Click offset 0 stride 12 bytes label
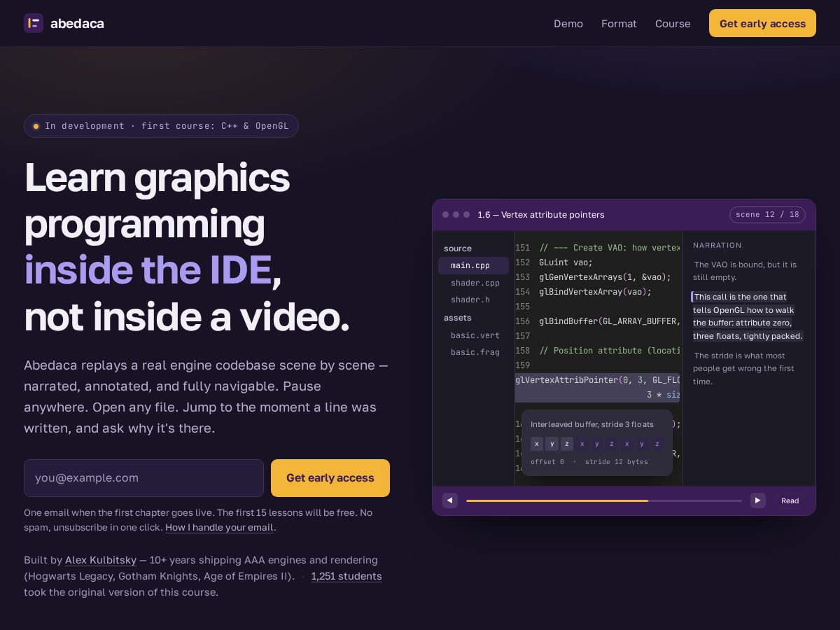 [x=589, y=462]
